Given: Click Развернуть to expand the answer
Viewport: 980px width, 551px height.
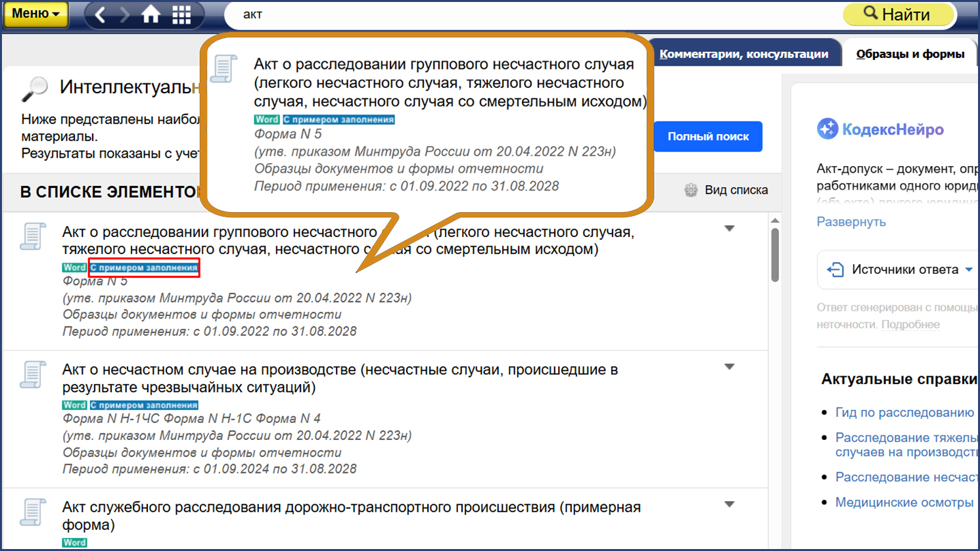Looking at the screenshot, I should 851,222.
